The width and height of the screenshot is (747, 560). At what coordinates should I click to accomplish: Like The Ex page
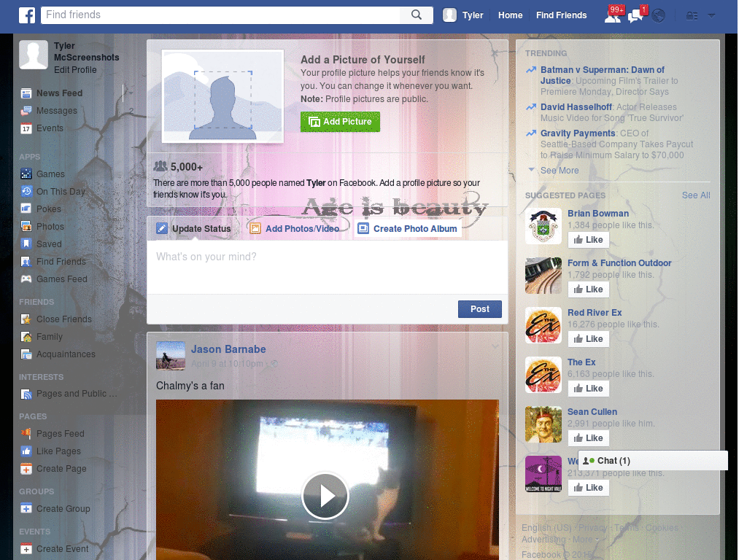coord(589,388)
